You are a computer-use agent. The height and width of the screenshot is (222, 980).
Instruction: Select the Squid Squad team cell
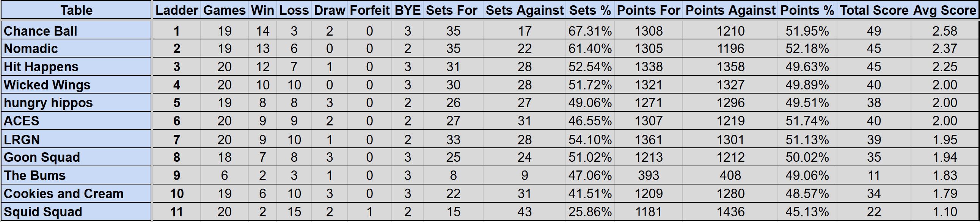tap(43, 212)
